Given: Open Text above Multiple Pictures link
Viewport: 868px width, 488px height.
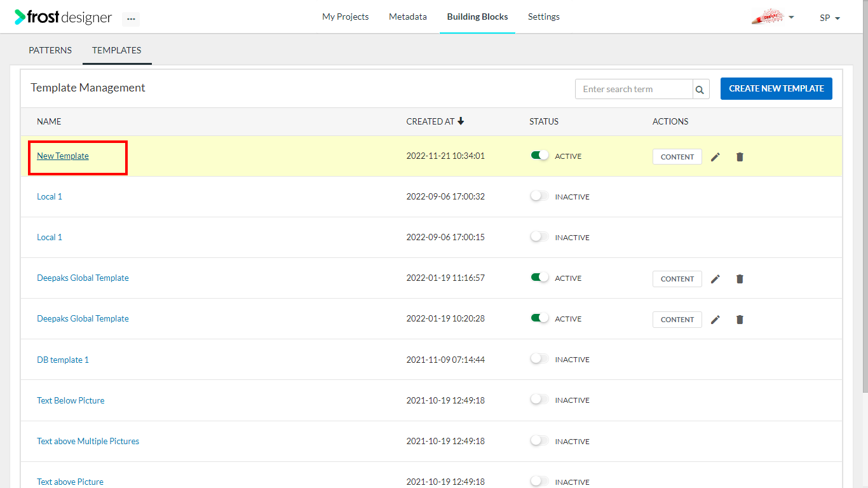Looking at the screenshot, I should (x=88, y=441).
